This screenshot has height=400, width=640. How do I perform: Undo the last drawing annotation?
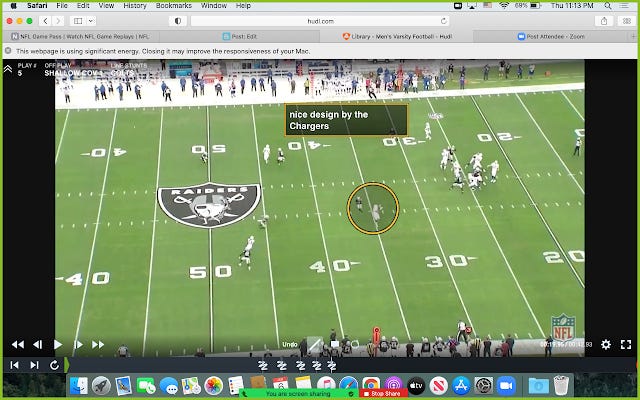289,344
